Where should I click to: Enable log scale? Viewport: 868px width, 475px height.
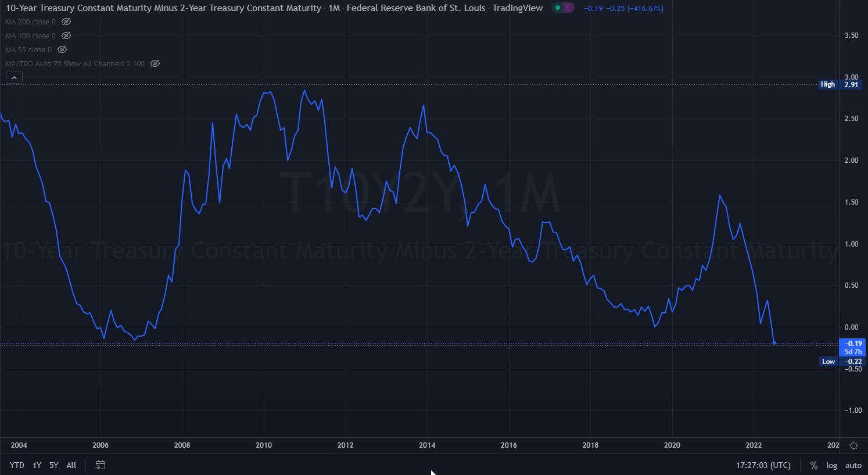point(831,465)
